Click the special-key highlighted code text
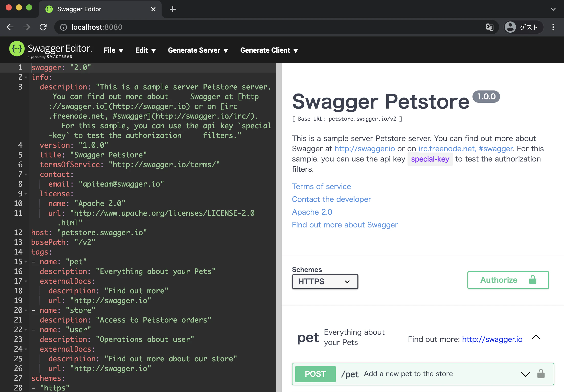 pyautogui.click(x=430, y=159)
